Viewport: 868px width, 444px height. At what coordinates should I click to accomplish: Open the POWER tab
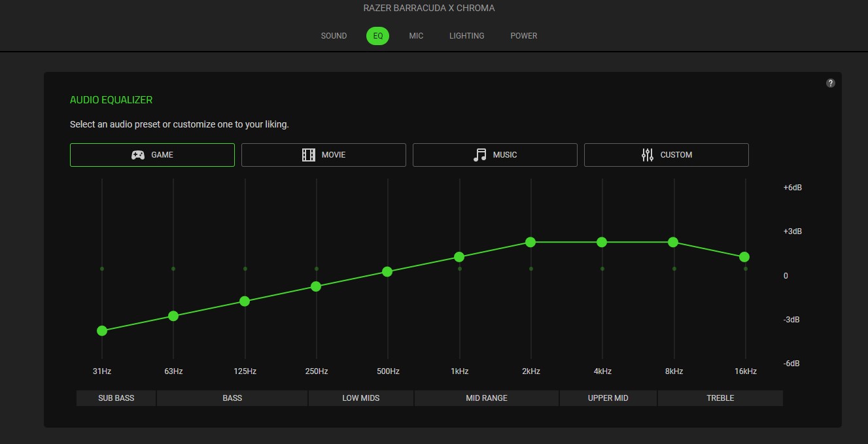[x=524, y=36]
